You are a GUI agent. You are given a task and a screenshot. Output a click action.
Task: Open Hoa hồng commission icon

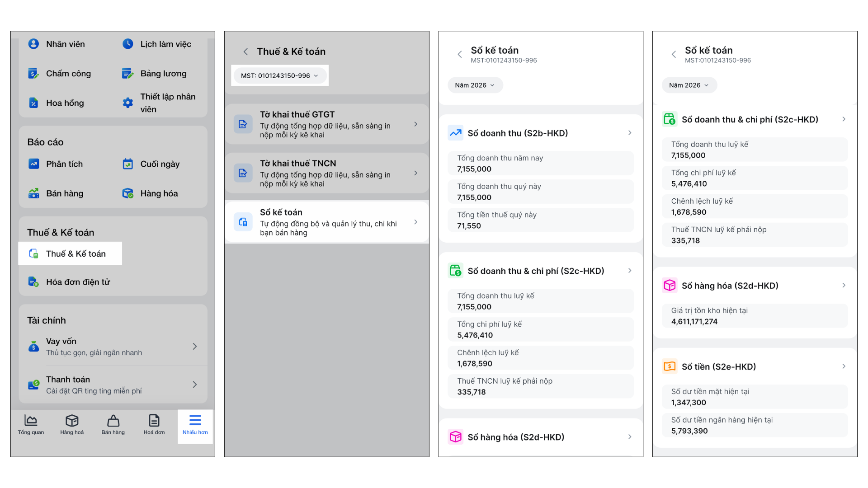click(x=33, y=103)
